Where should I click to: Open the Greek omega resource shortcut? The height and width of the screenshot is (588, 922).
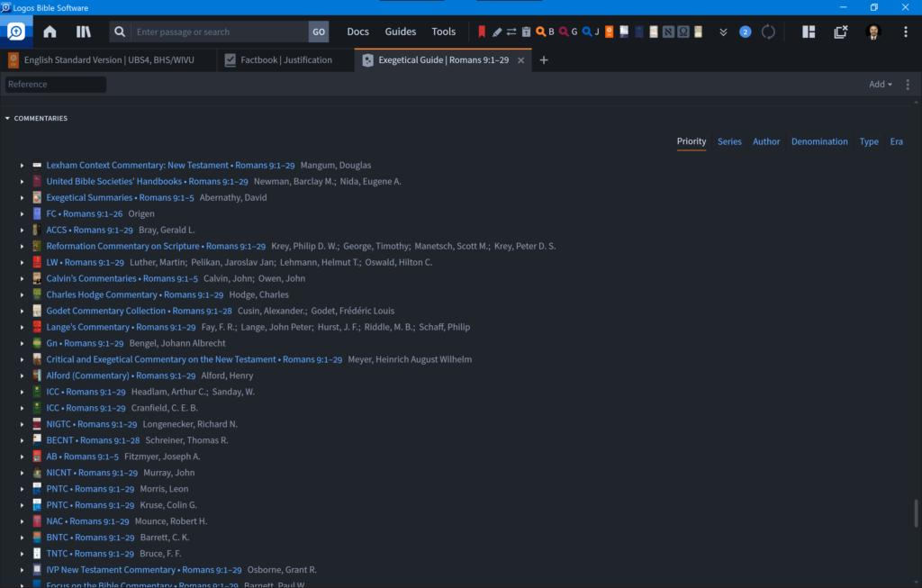[x=683, y=32]
